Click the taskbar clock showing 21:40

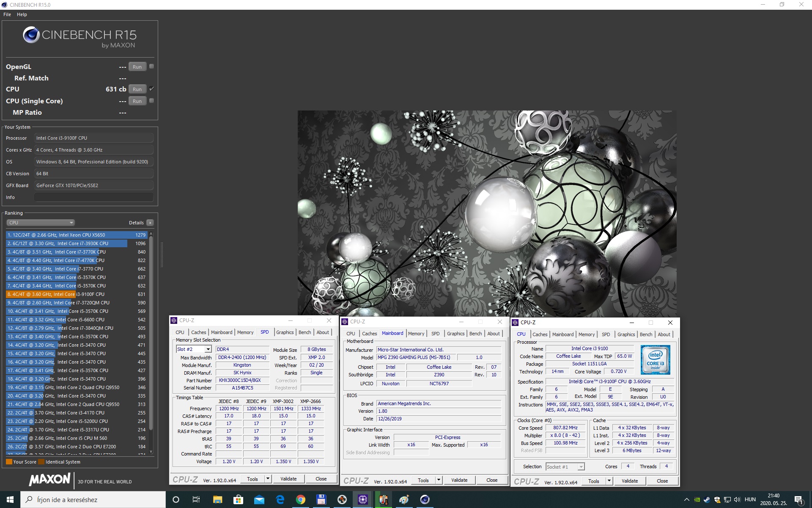pyautogui.click(x=773, y=500)
